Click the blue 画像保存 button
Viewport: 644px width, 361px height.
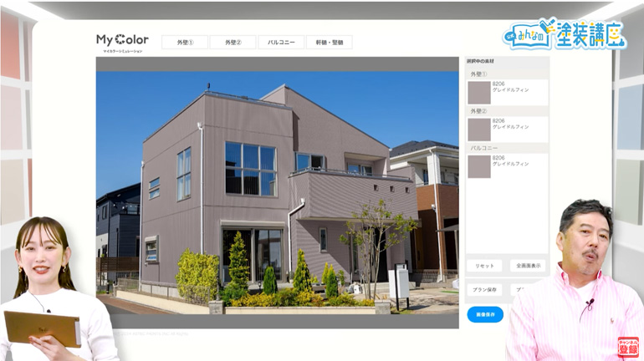(485, 314)
